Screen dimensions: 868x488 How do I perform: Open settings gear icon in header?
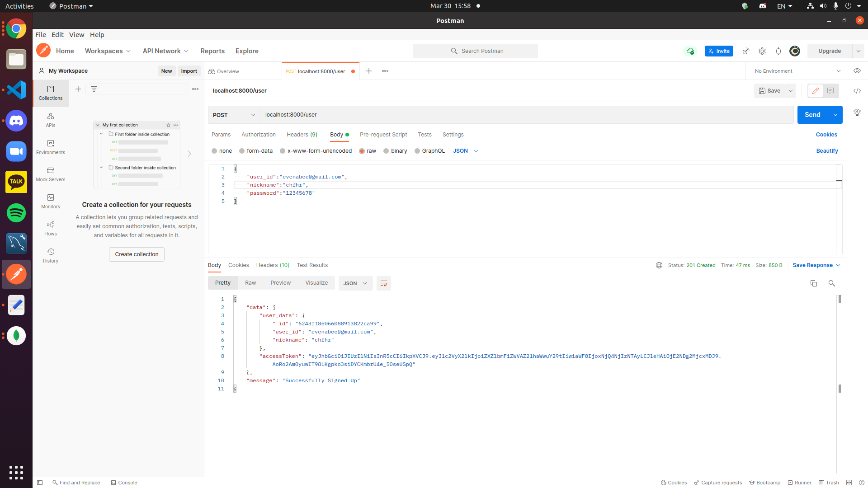point(762,51)
